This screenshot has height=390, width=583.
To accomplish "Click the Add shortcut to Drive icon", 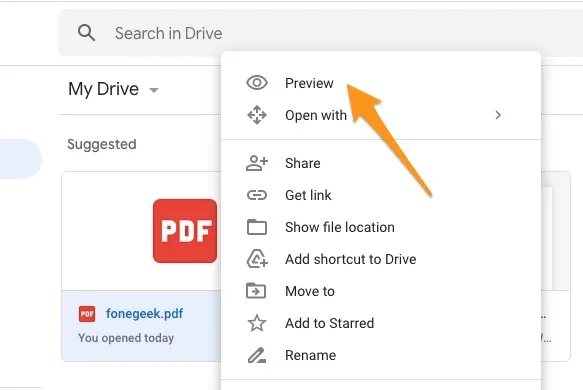I will point(257,259).
